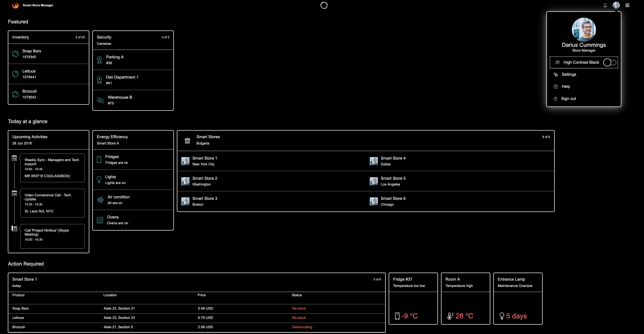Click the profile avatar in the top bar

[x=616, y=5]
